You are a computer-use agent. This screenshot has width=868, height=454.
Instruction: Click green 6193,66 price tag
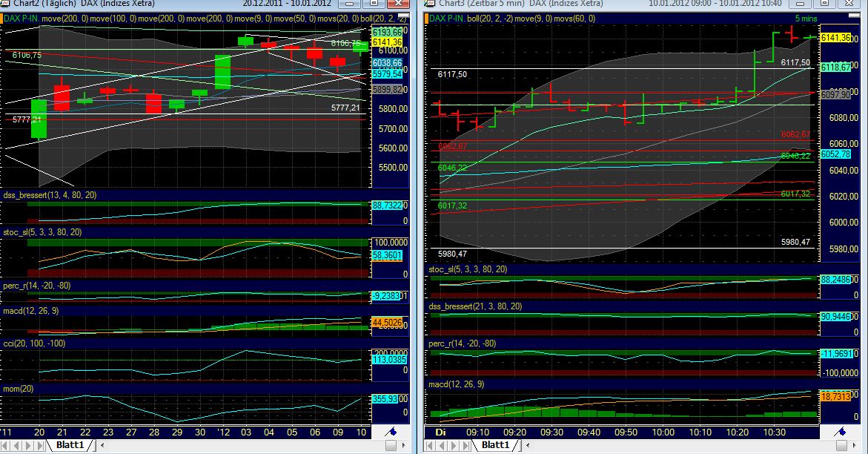pyautogui.click(x=387, y=33)
